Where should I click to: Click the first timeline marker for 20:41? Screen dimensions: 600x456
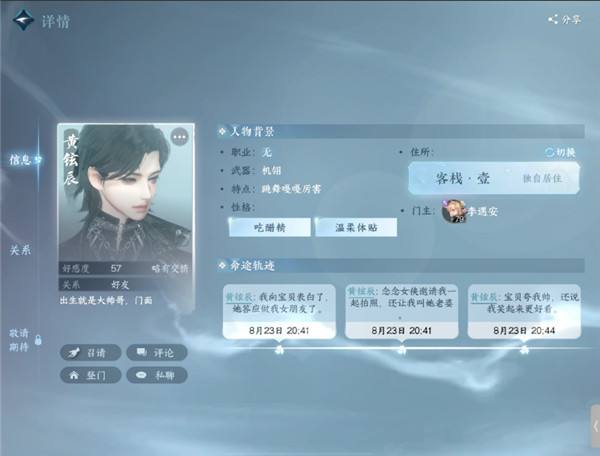pyautogui.click(x=280, y=349)
